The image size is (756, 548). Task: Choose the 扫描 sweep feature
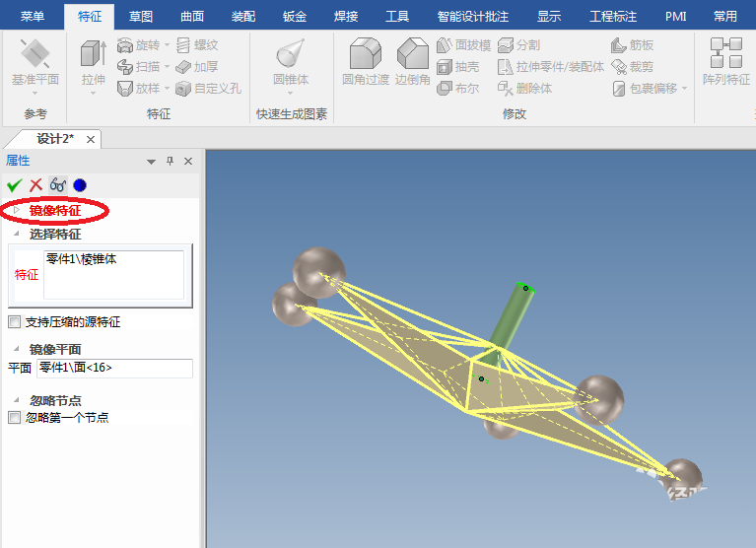138,66
